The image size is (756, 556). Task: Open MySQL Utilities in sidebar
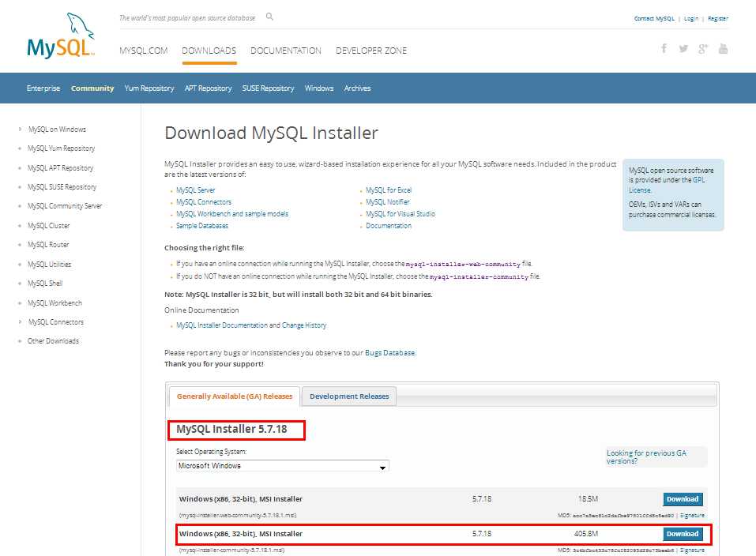pyautogui.click(x=50, y=265)
